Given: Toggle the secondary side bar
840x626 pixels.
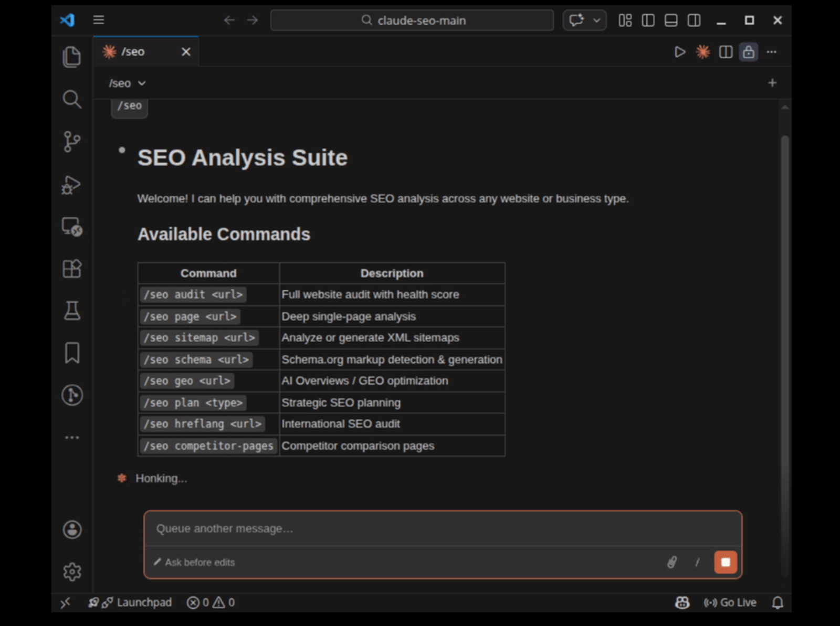Looking at the screenshot, I should tap(694, 20).
